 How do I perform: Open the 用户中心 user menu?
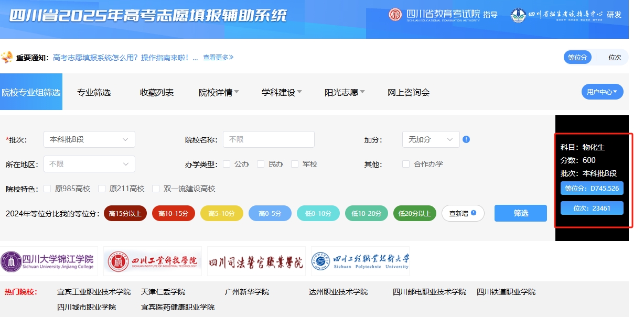pyautogui.click(x=602, y=92)
